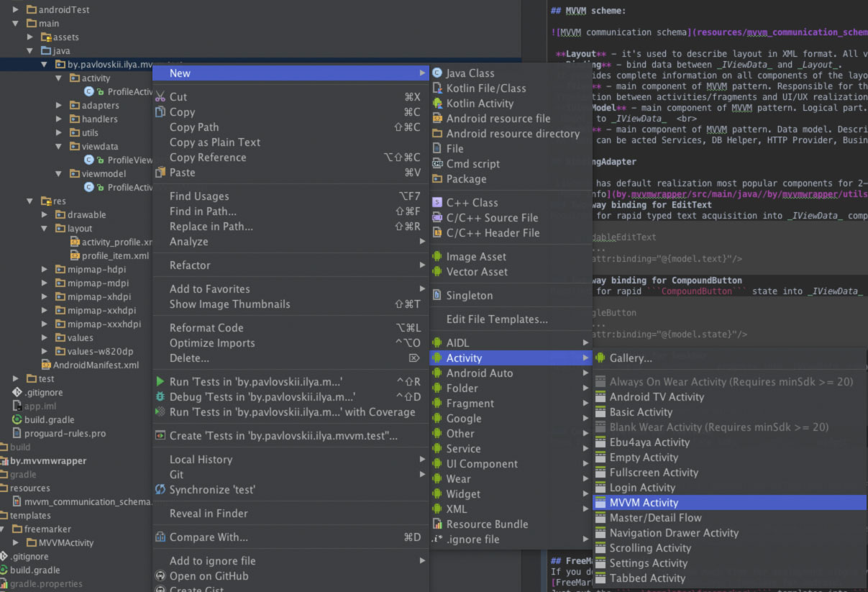The width and height of the screenshot is (868, 592).
Task: Select the gradle.properties file
Action: pos(46,583)
